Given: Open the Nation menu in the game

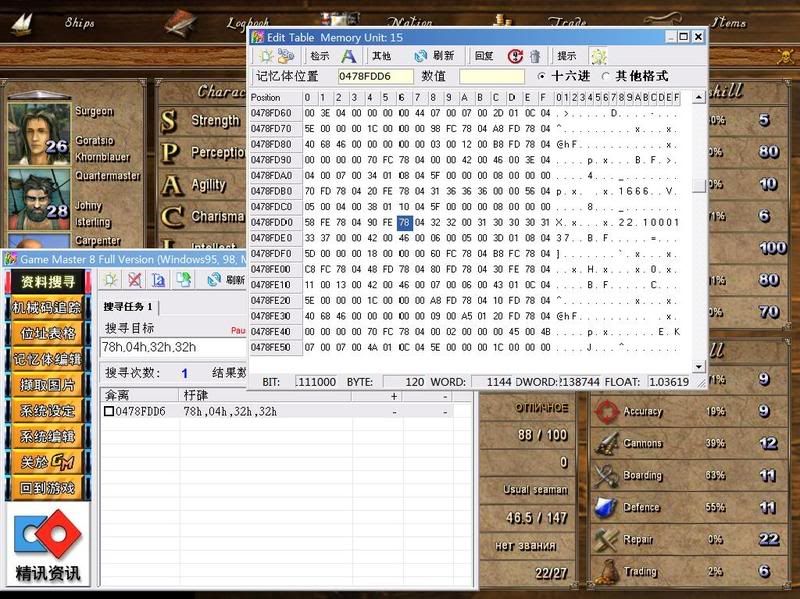Looking at the screenshot, I should pos(410,22).
